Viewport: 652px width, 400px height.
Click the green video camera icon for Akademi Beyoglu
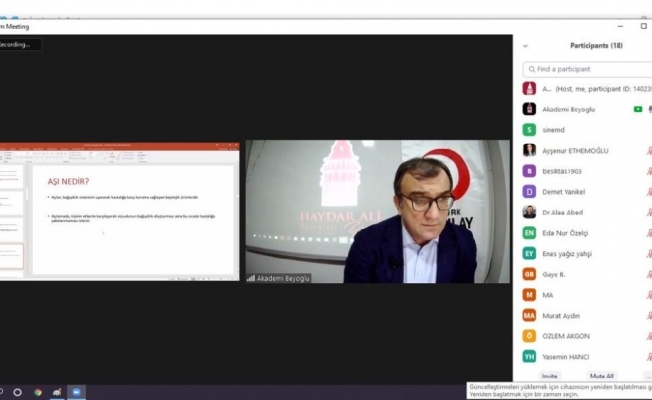pyautogui.click(x=637, y=109)
